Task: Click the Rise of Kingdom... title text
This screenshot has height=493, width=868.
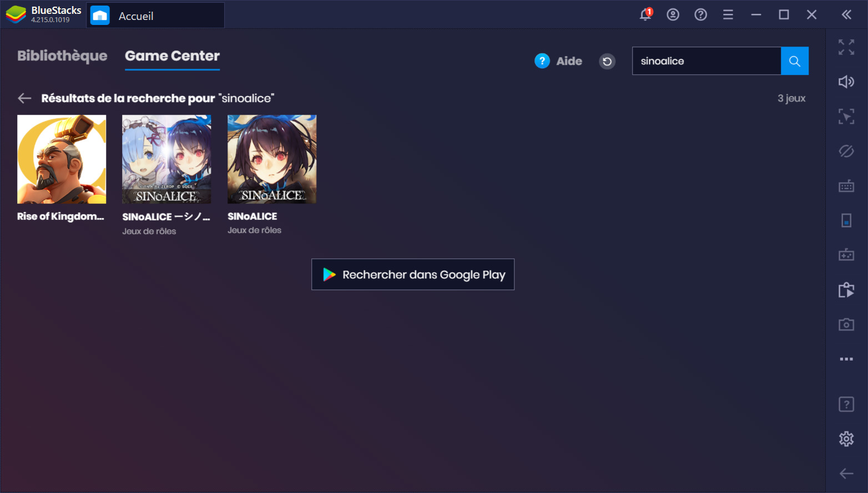Action: coord(60,216)
